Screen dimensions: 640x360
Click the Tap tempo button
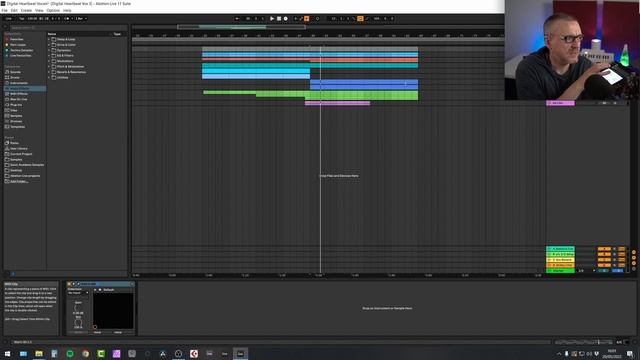pyautogui.click(x=22, y=18)
